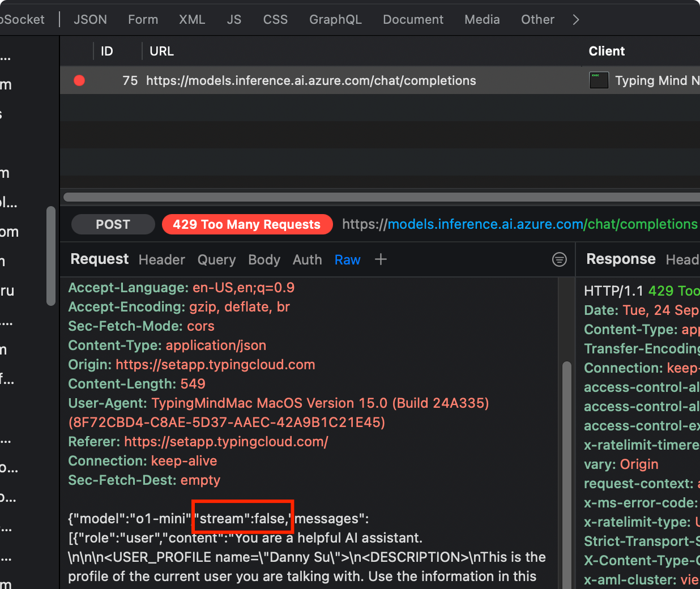Click the vary: Origin response header
The height and width of the screenshot is (589, 700).
pos(621,464)
